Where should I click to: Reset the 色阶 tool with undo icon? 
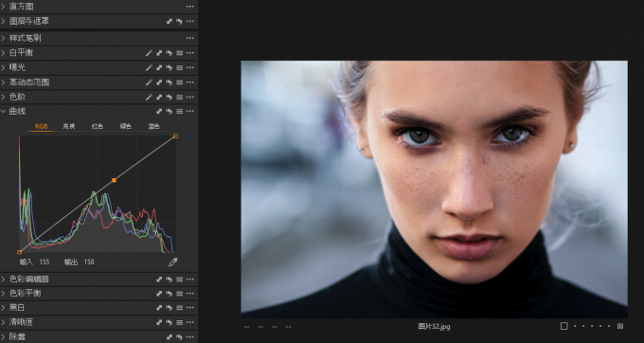click(x=169, y=98)
